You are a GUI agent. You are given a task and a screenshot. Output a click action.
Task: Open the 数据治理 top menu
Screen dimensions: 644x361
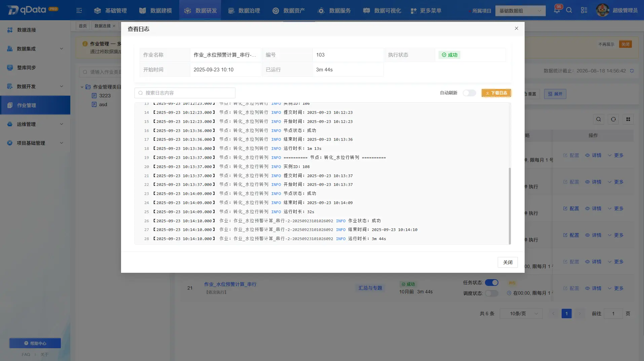[x=244, y=11]
